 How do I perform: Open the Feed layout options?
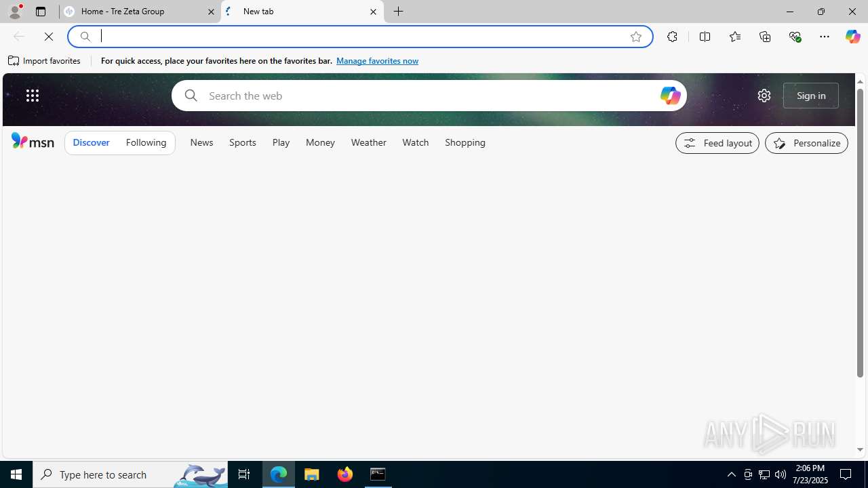[717, 143]
